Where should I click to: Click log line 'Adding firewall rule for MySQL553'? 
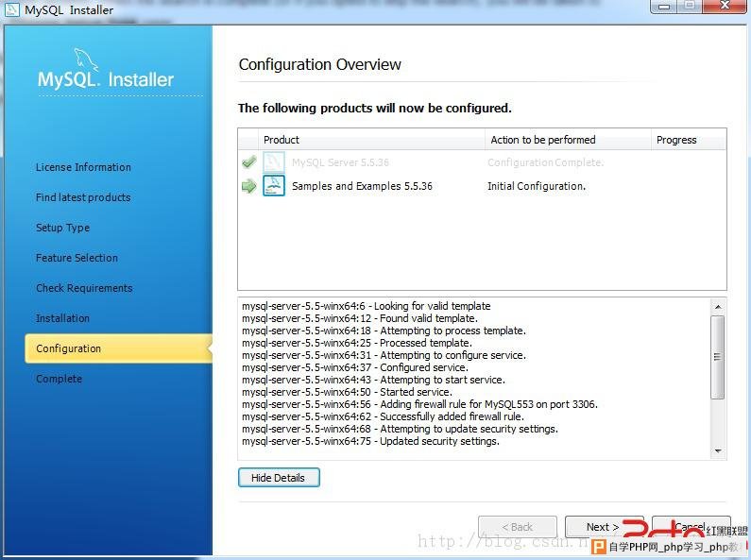(x=419, y=404)
